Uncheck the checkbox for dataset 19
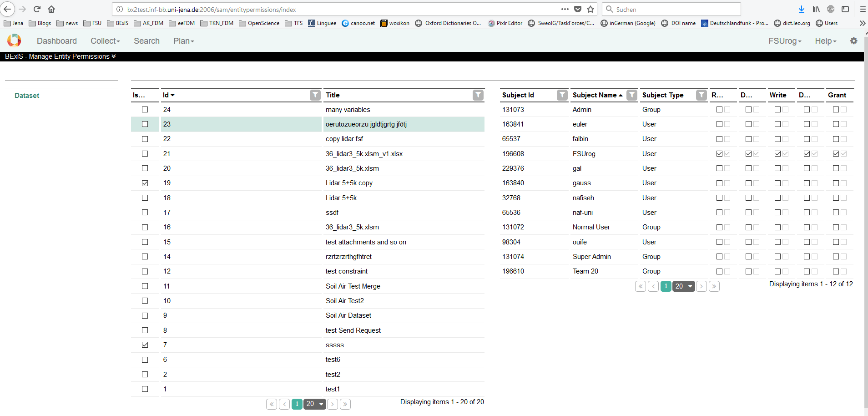The image size is (868, 416). pos(145,183)
